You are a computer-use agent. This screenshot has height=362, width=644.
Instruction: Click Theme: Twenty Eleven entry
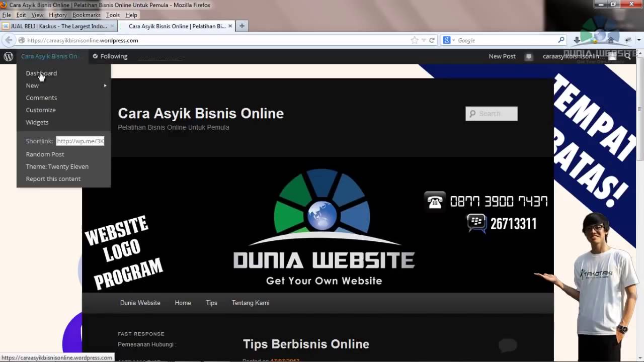pyautogui.click(x=57, y=166)
